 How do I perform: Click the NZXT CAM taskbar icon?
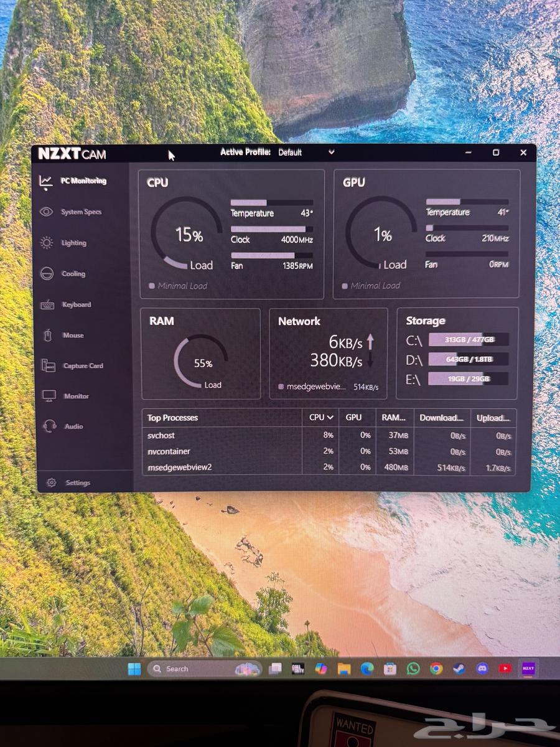[528, 669]
